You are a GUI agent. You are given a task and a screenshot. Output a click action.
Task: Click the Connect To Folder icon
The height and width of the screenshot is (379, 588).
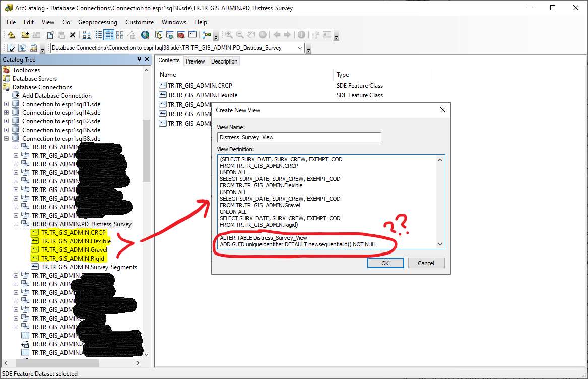25,35
